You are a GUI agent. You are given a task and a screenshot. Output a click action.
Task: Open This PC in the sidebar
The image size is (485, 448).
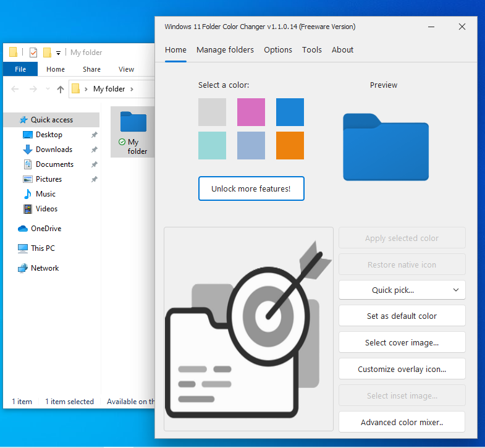[42, 248]
